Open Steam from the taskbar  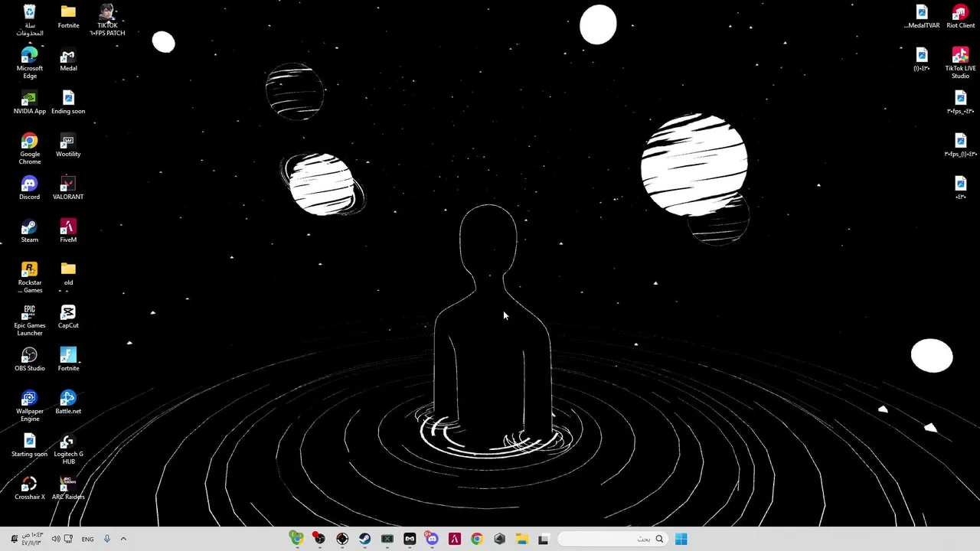[x=364, y=539]
